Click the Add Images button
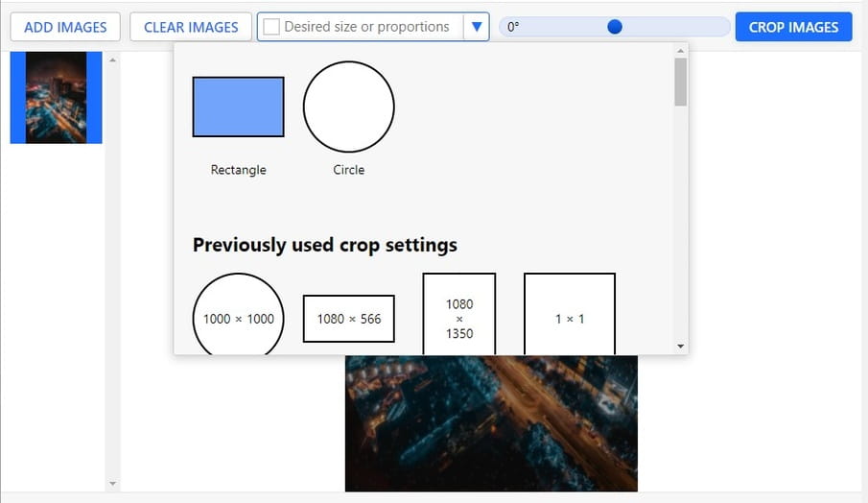 click(x=65, y=27)
